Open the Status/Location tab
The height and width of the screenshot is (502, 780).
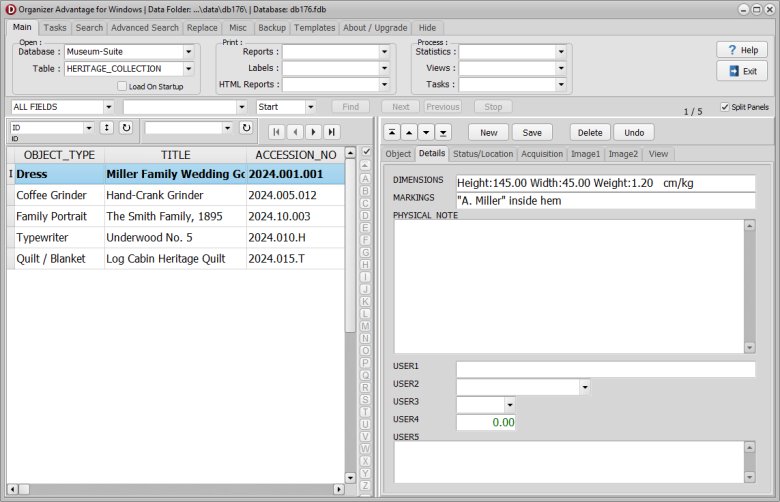[483, 154]
